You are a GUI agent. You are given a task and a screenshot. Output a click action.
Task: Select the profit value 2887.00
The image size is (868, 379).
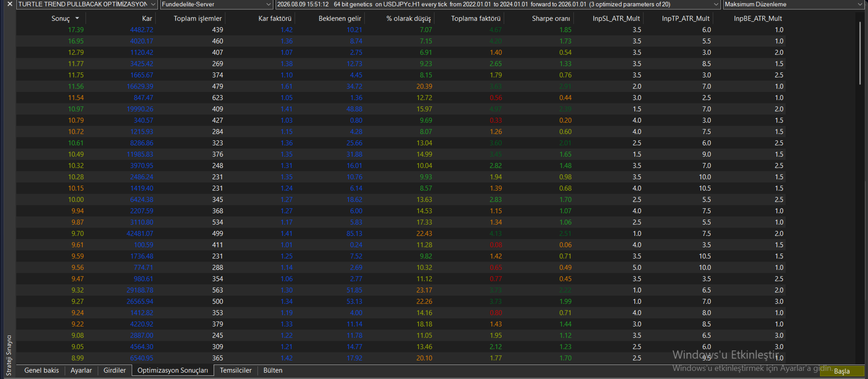(142, 336)
